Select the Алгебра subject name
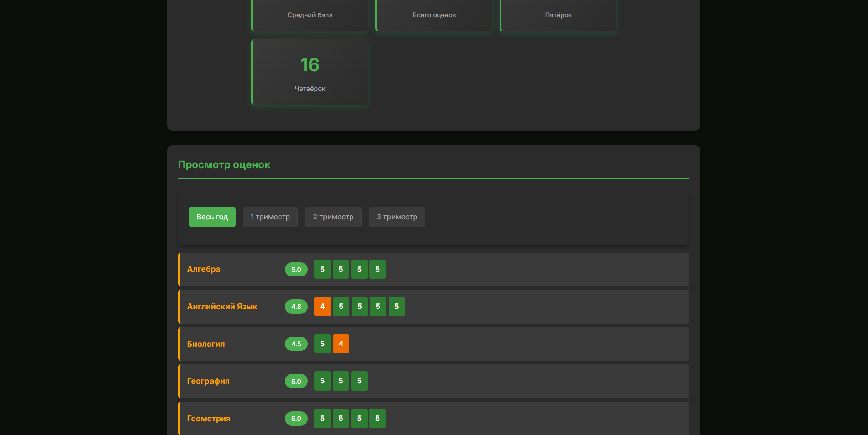This screenshot has width=868, height=435. (204, 269)
